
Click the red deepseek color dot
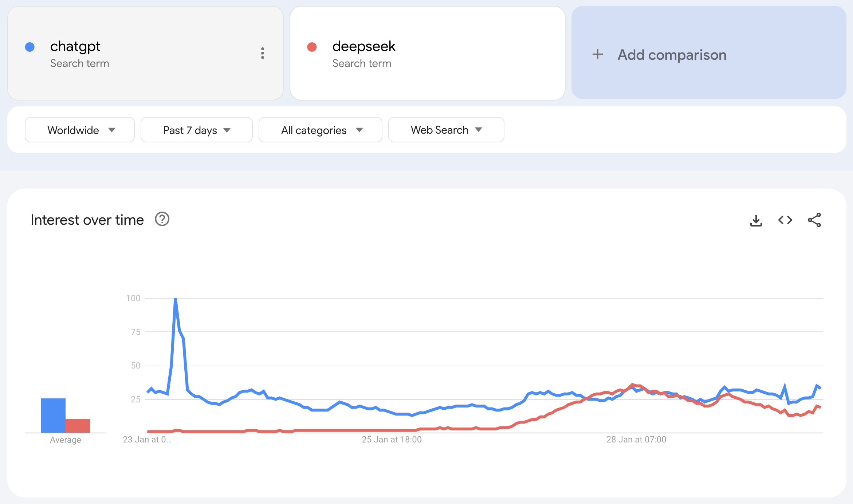tap(312, 47)
